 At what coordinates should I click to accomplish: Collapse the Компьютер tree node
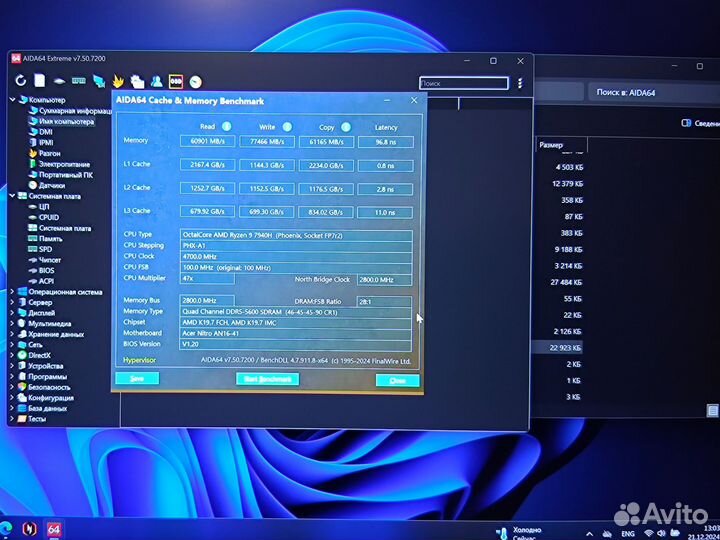tap(12, 100)
